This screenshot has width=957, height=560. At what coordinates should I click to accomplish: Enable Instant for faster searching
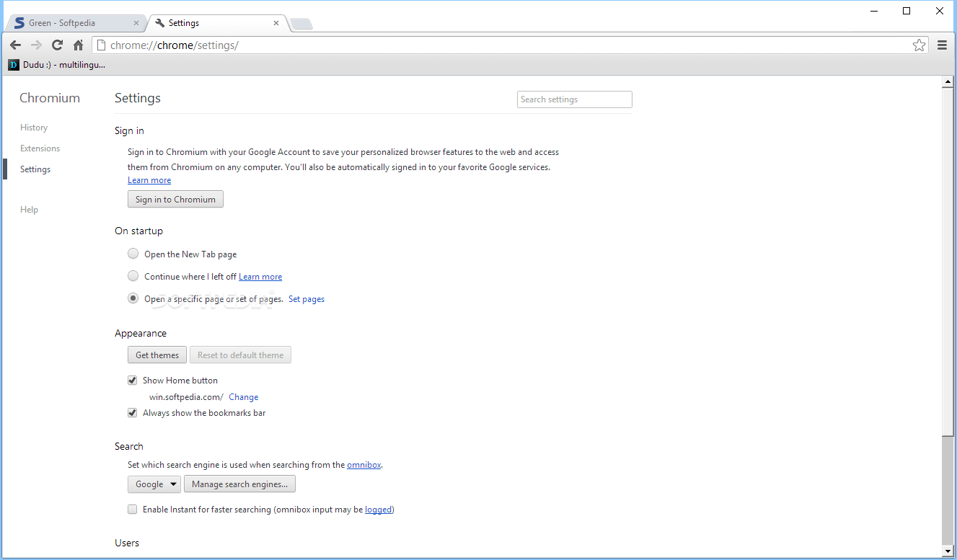[x=133, y=510]
